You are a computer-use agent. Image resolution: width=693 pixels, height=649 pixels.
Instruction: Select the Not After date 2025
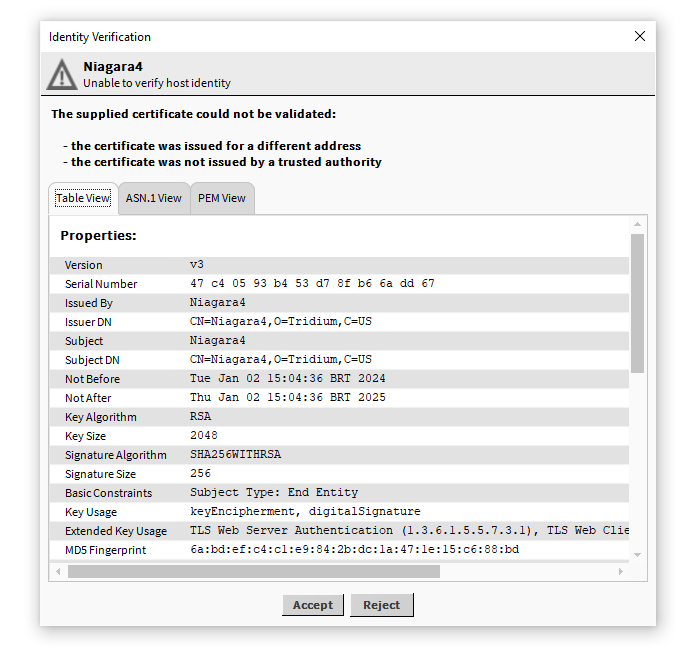pyautogui.click(x=288, y=397)
